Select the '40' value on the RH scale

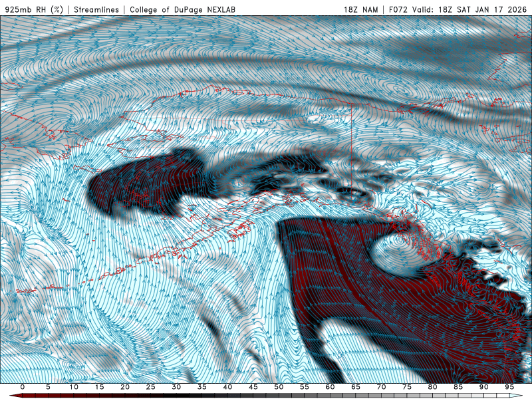coord(227,387)
